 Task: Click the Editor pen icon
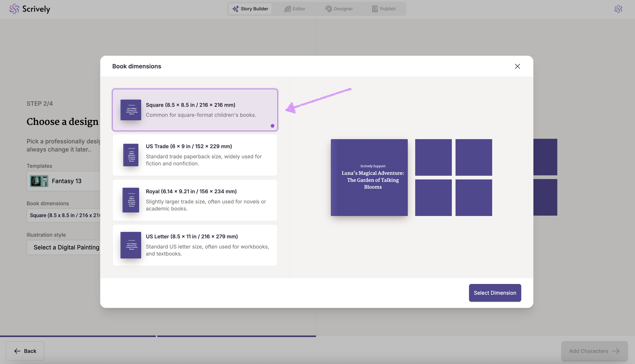click(x=287, y=9)
